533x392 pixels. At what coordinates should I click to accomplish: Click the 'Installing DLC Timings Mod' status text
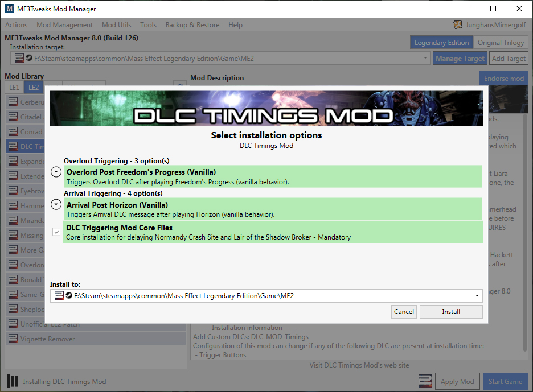point(64,381)
